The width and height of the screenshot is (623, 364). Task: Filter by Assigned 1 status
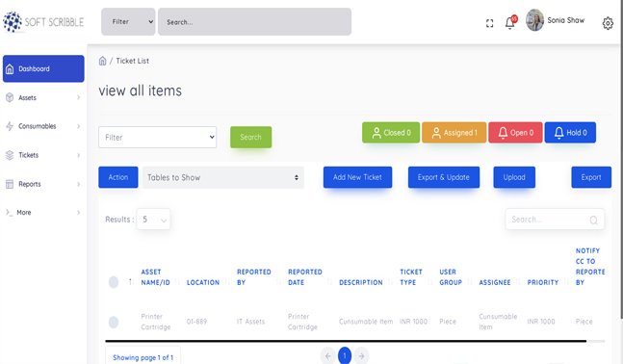click(x=454, y=132)
